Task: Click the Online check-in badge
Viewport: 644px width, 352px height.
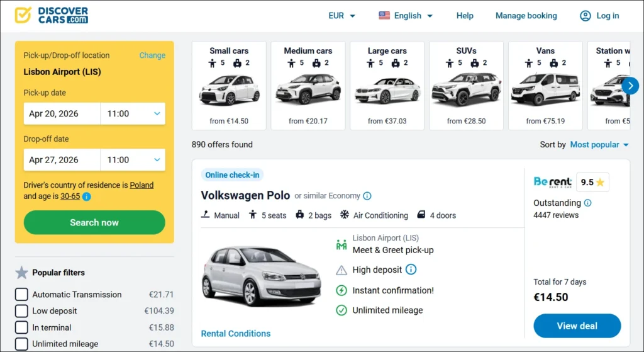Action: click(x=233, y=175)
